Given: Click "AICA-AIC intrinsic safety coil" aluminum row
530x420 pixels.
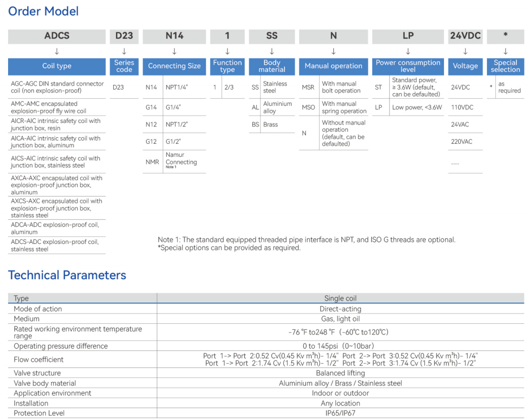Looking at the screenshot, I should [x=56, y=142].
